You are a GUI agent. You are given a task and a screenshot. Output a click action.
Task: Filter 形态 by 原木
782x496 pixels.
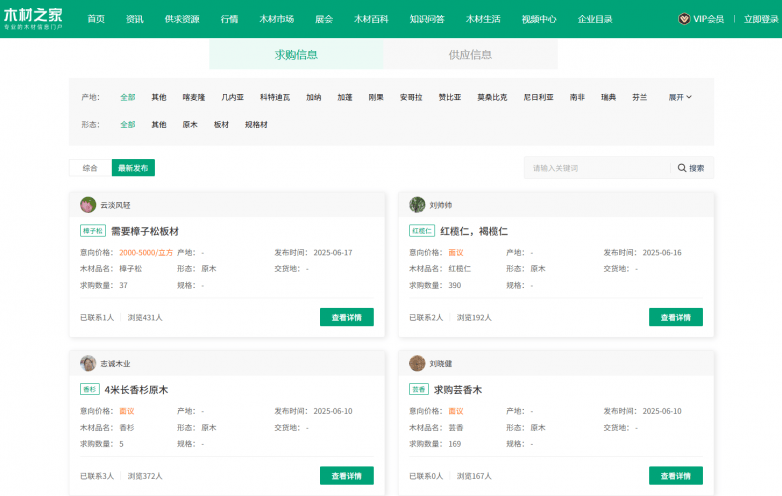pyautogui.click(x=190, y=125)
